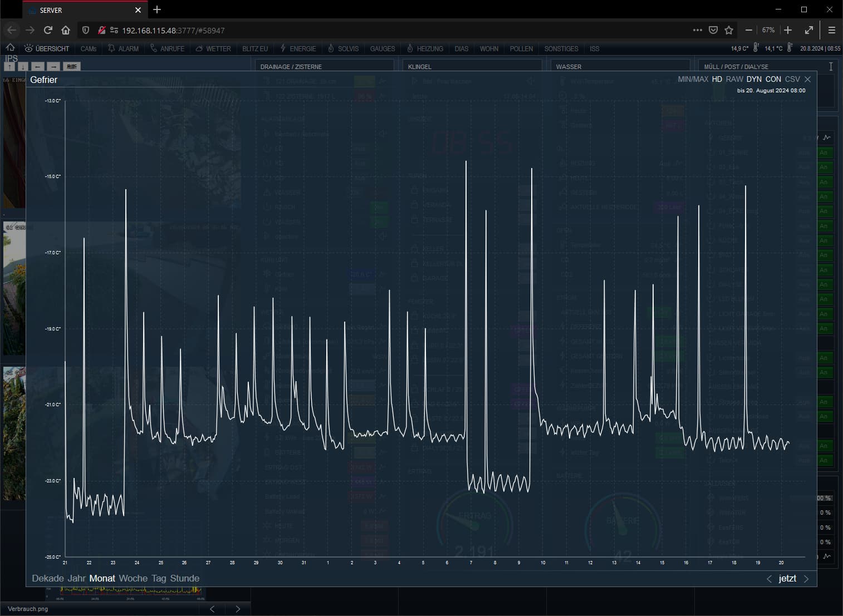
Task: Export chart data via CSV
Action: pyautogui.click(x=792, y=80)
